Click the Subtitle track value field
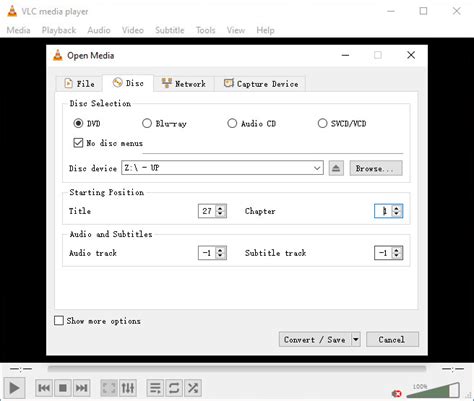 [x=383, y=253]
